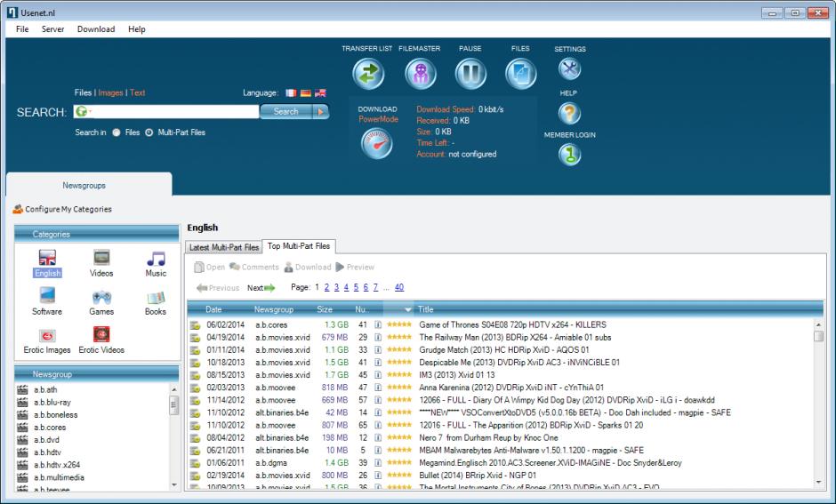Click info icon for Game of Thrones row
Viewport: 836px width, 504px height.
pos(378,324)
